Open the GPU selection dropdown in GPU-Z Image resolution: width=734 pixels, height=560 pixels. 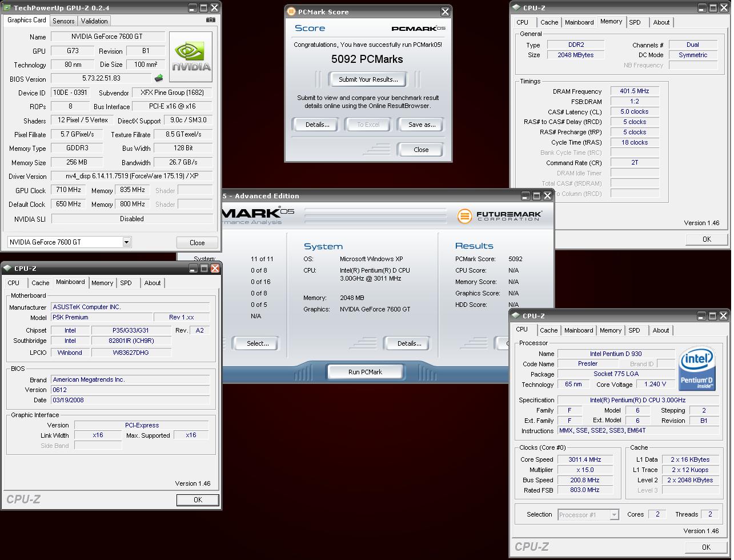[126, 242]
